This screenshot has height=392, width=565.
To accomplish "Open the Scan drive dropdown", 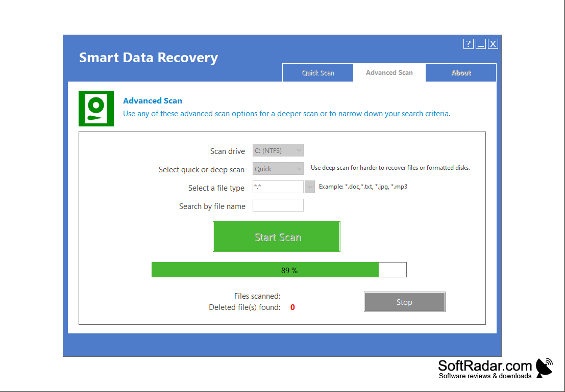I will click(278, 150).
